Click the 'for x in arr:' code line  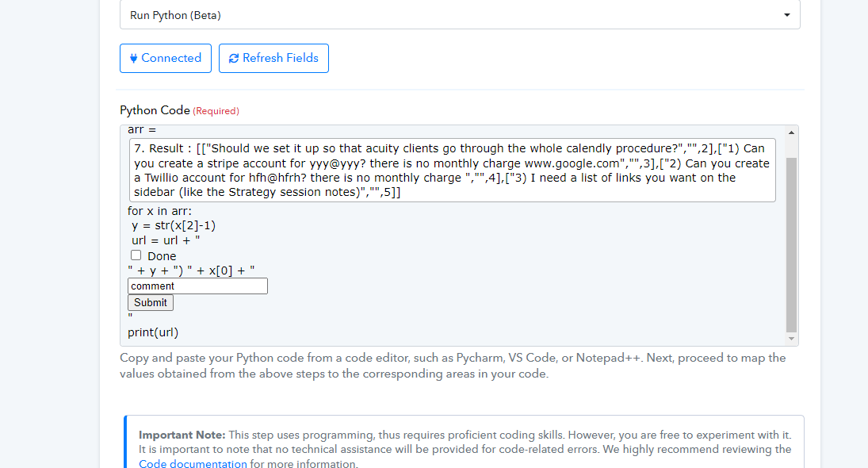tap(159, 211)
